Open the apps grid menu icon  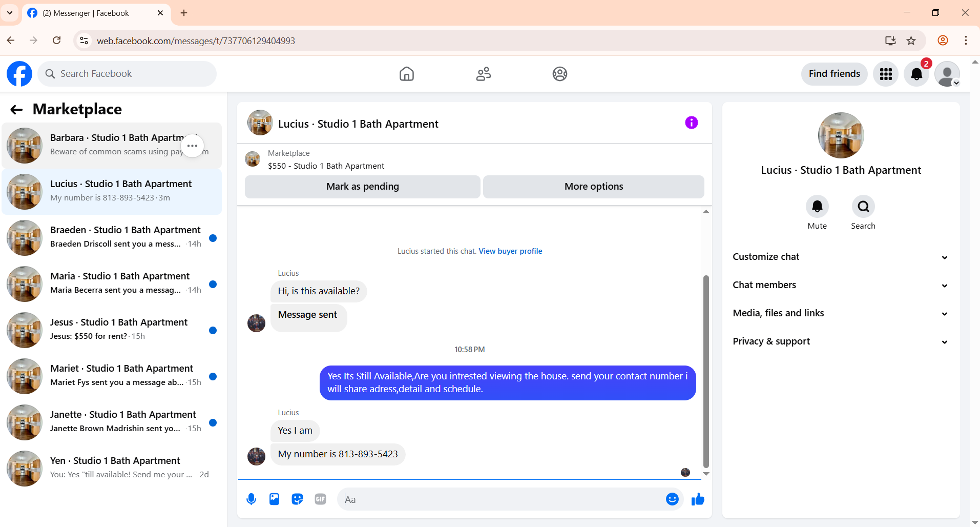pos(886,74)
